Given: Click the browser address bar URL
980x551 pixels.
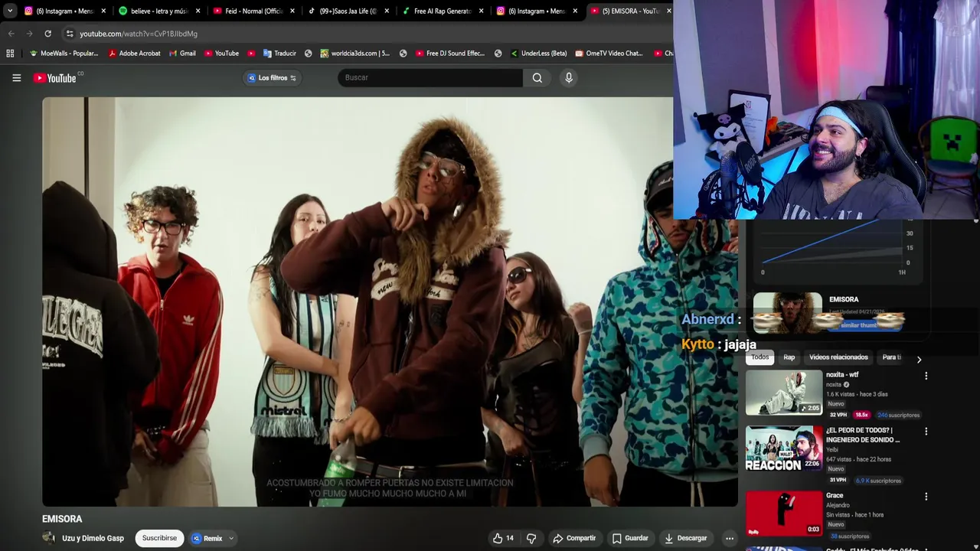Looking at the screenshot, I should pos(139,34).
